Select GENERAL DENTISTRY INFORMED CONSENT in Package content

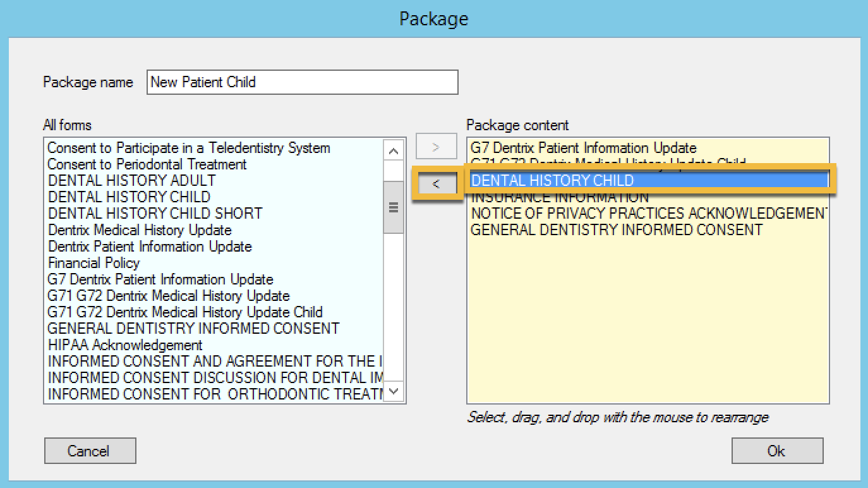coord(617,230)
